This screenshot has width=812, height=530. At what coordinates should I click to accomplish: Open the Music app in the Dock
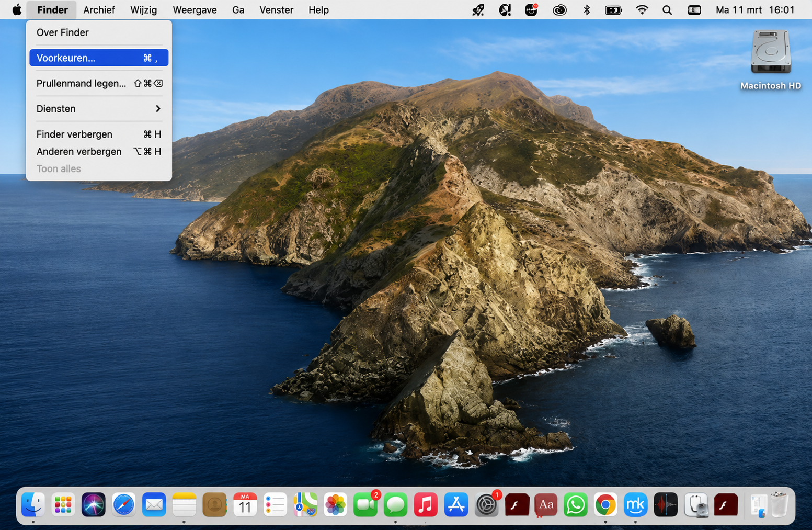[426, 505]
